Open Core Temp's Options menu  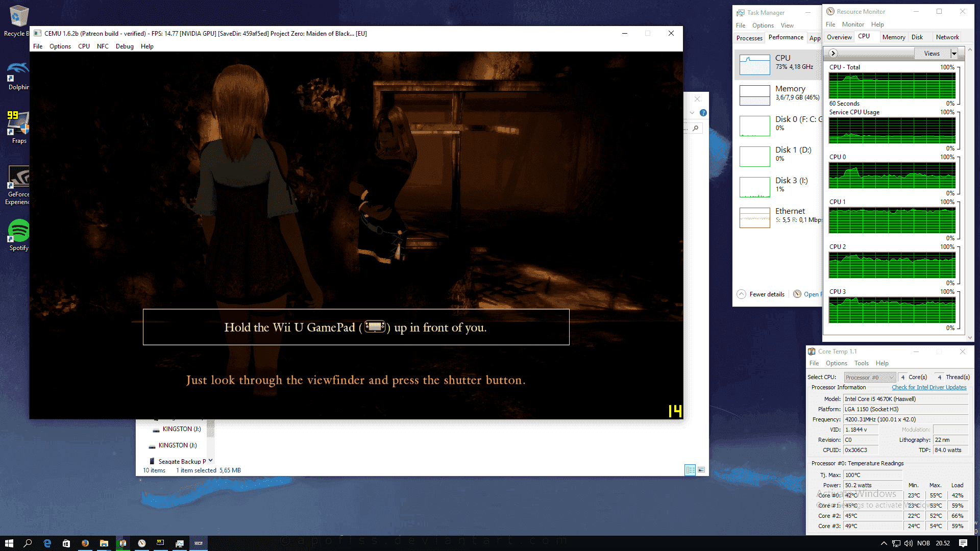click(836, 363)
